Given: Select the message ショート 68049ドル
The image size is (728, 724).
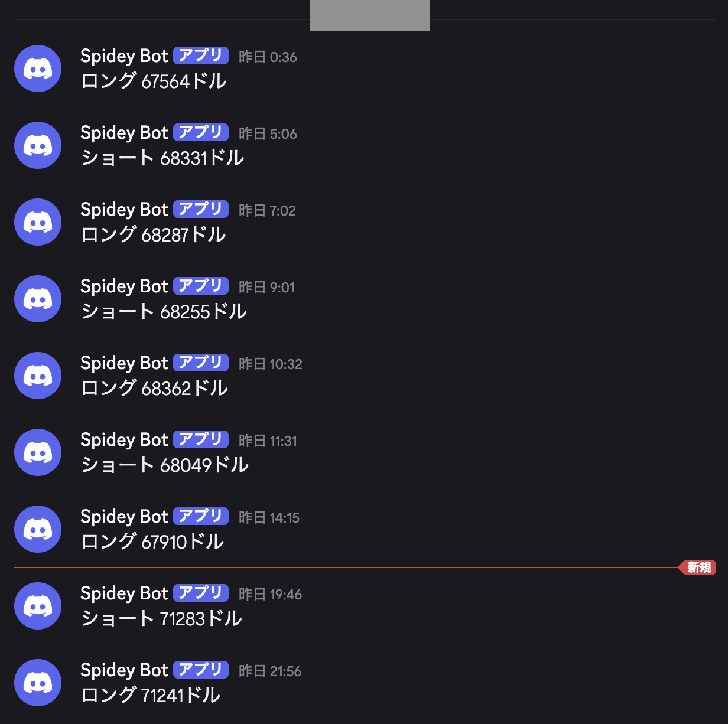Looking at the screenshot, I should pyautogui.click(x=165, y=465).
